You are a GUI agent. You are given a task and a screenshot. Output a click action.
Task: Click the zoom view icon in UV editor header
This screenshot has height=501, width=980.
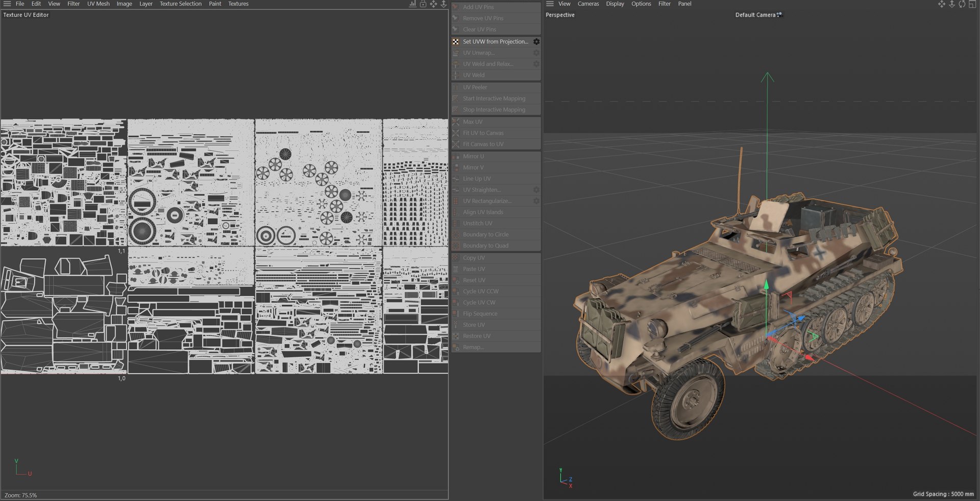point(444,4)
